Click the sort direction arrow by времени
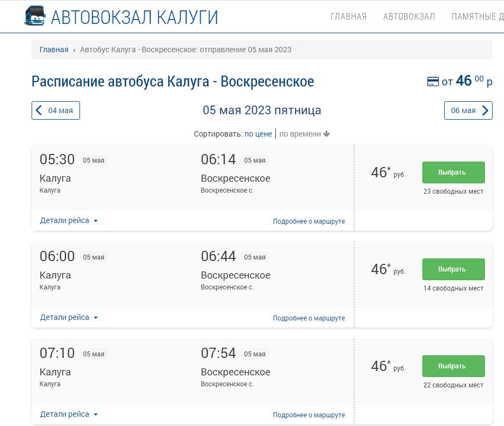 coord(327,134)
